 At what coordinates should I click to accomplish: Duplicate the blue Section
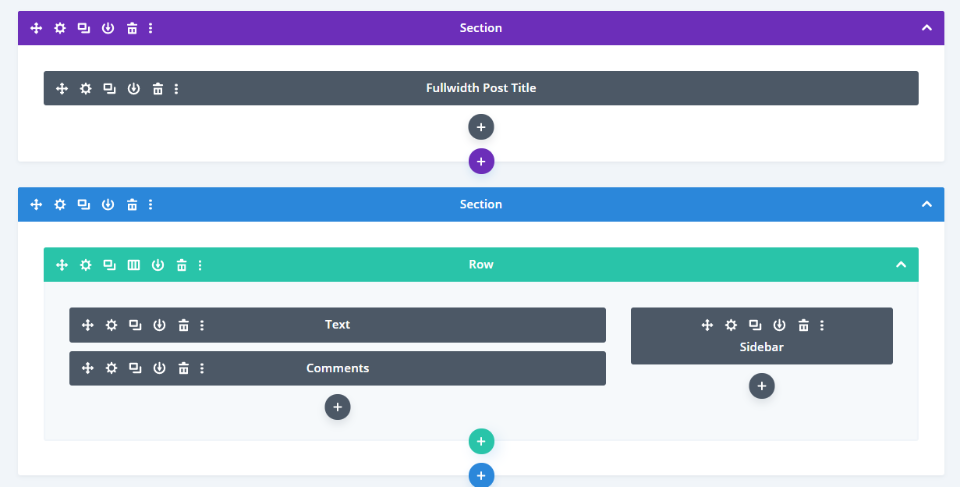(x=84, y=204)
